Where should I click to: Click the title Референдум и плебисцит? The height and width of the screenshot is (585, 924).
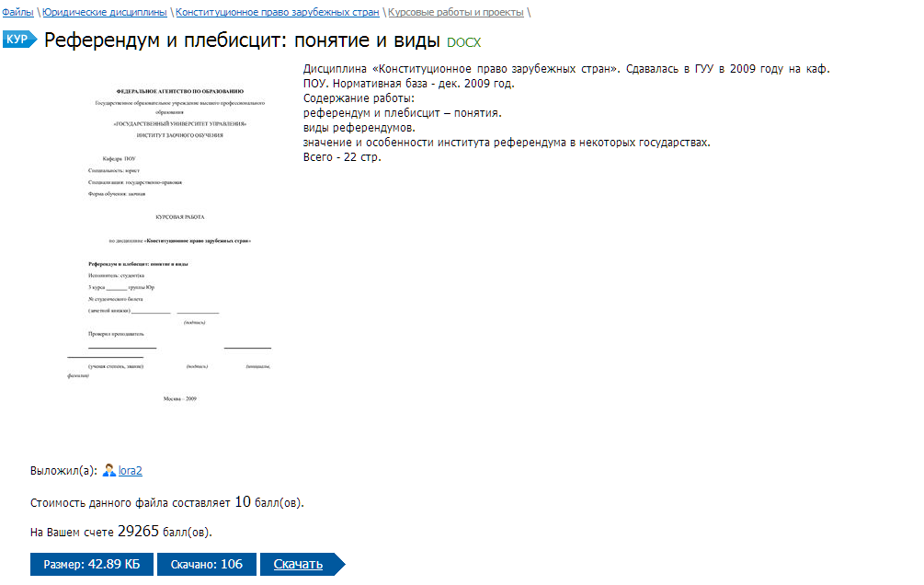click(243, 40)
